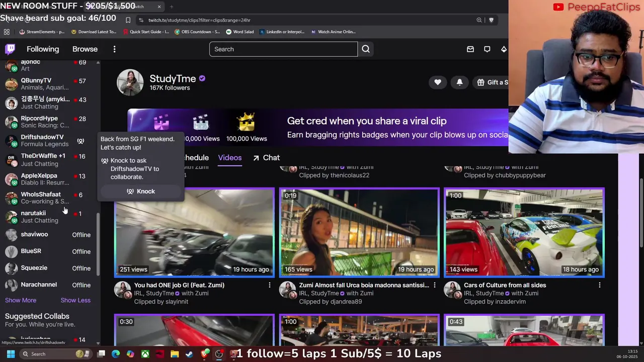
Task: Open options for 'Cars of Culture' clip
Action: [599, 285]
